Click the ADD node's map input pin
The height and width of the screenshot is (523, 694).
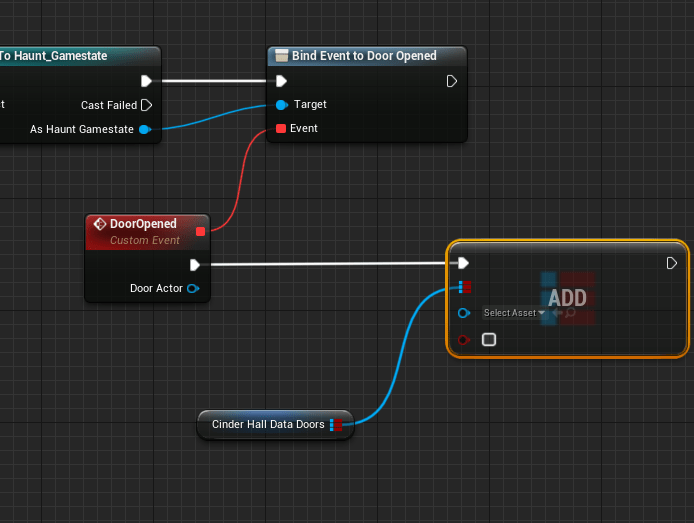coord(463,288)
